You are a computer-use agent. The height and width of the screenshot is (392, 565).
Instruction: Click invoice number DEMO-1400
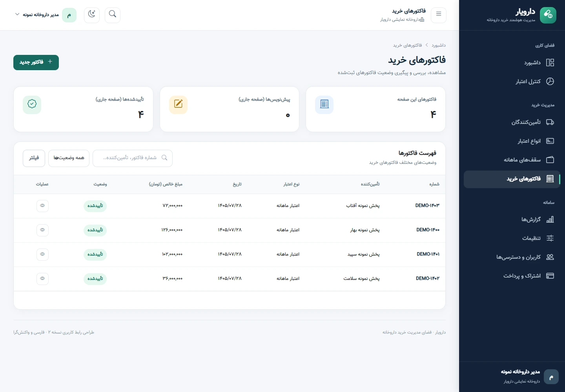click(x=428, y=230)
